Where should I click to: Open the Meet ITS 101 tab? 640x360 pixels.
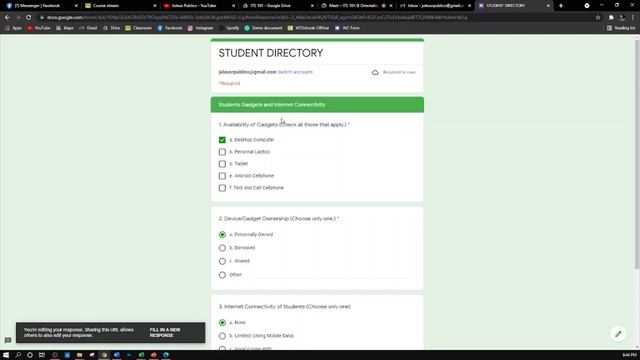pos(356,6)
